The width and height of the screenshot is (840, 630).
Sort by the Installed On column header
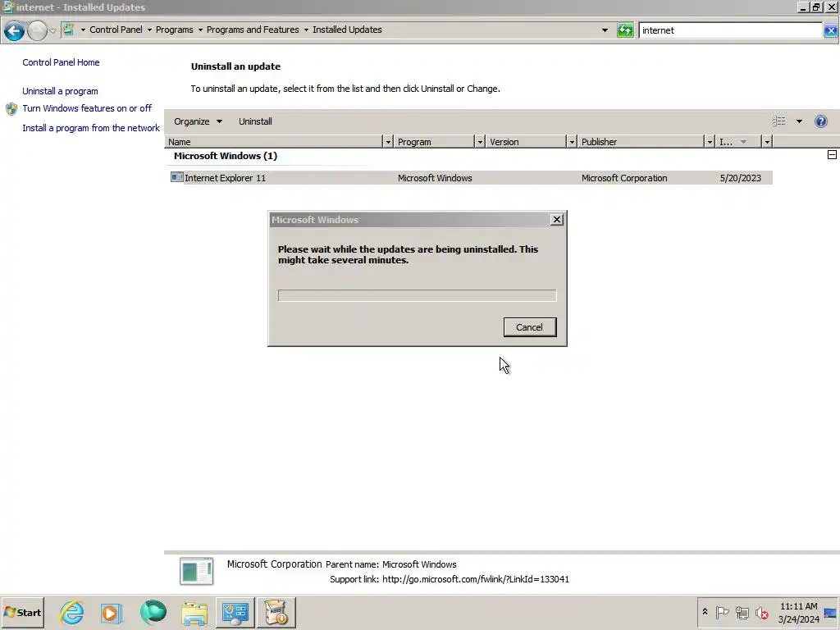point(739,142)
